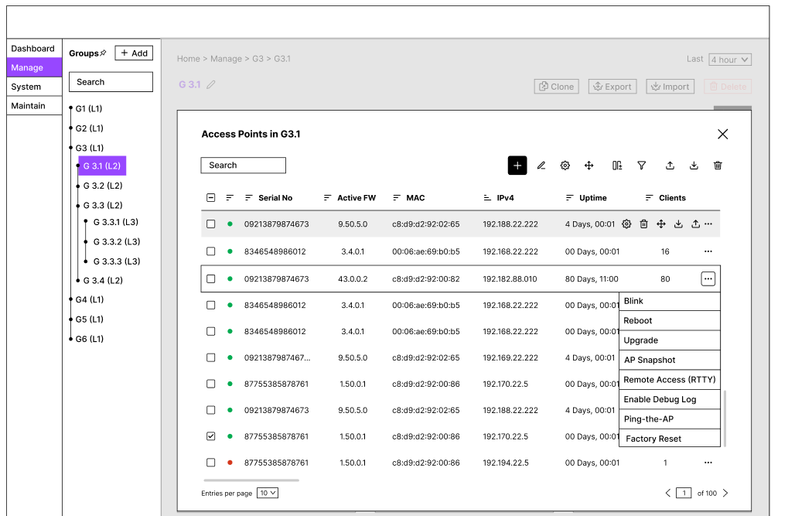
Task: Click the sort icon beside Active FW
Action: pyautogui.click(x=327, y=198)
